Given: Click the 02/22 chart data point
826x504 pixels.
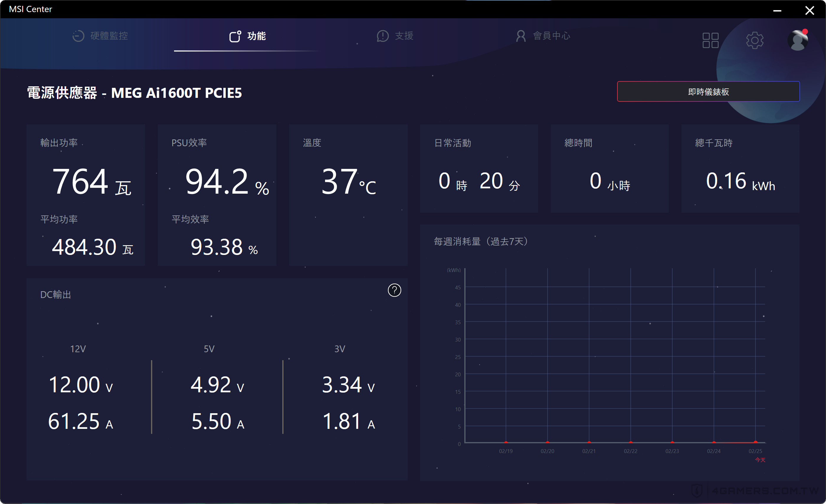Looking at the screenshot, I should tap(631, 442).
